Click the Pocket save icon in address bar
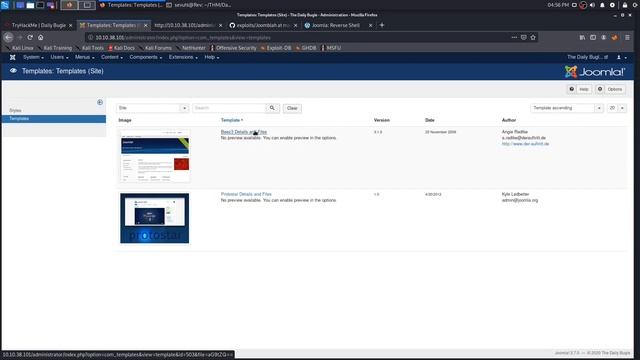 tap(524, 37)
